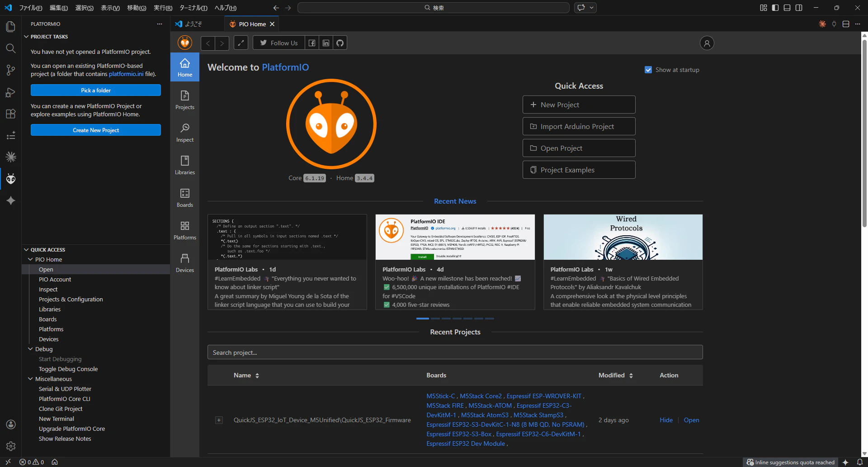Open PlatformIO Facebook page icon

pyautogui.click(x=312, y=43)
